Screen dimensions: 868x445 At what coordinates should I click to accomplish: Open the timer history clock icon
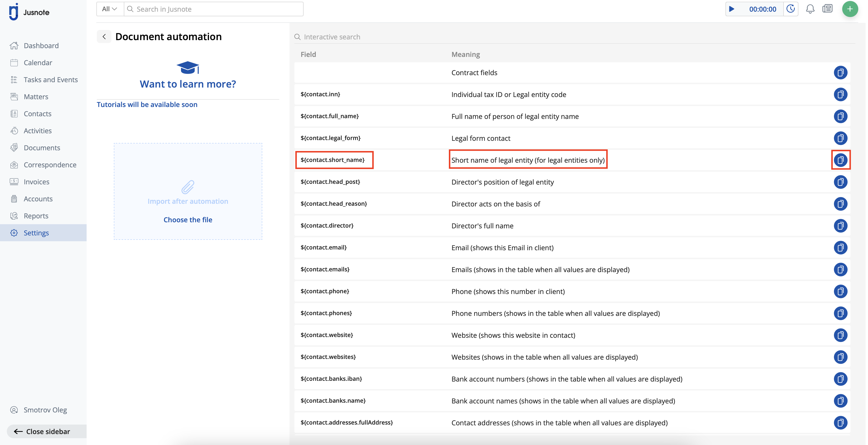coord(790,9)
